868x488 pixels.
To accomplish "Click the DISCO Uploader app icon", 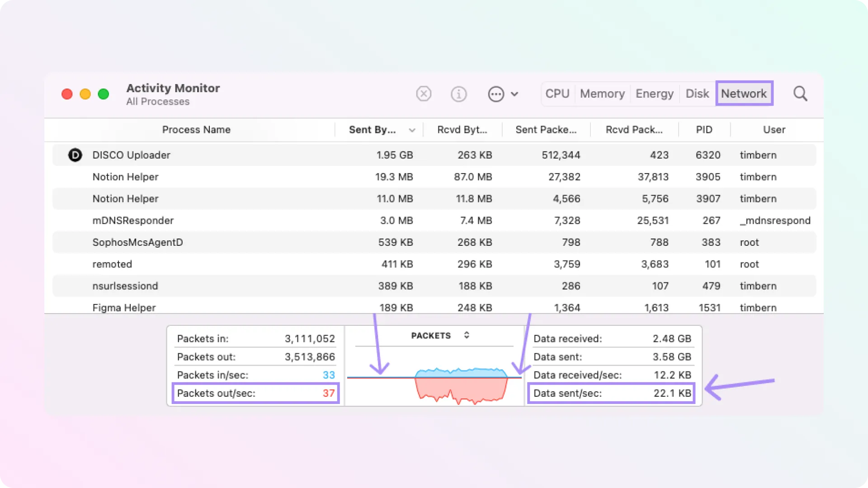I will [x=75, y=155].
